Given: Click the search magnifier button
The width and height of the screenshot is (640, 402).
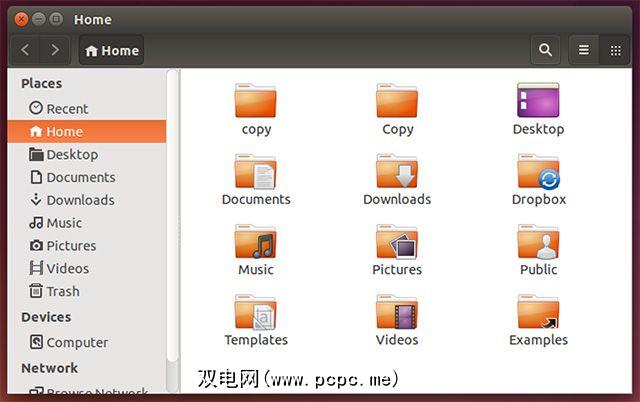Looking at the screenshot, I should click(x=545, y=50).
